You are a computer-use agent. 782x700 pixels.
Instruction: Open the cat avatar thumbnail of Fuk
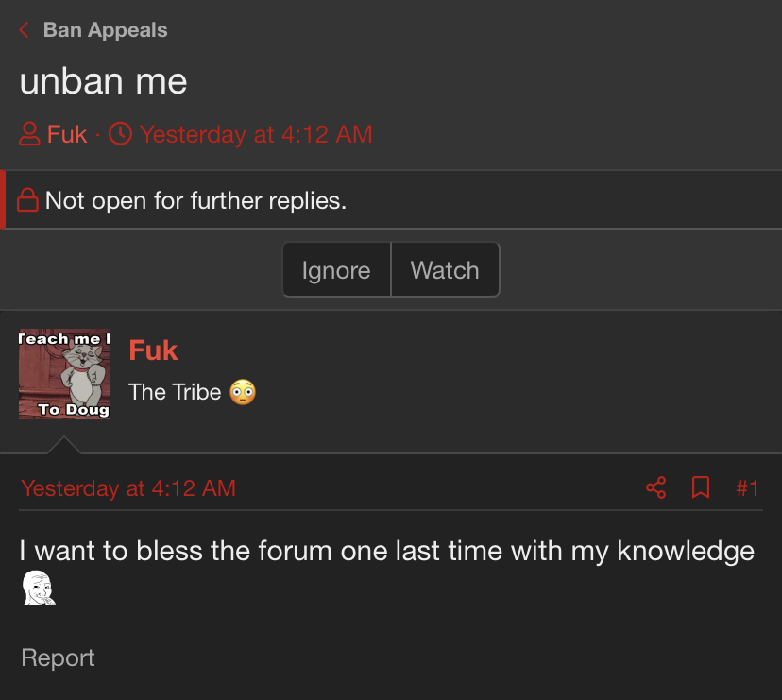64,374
